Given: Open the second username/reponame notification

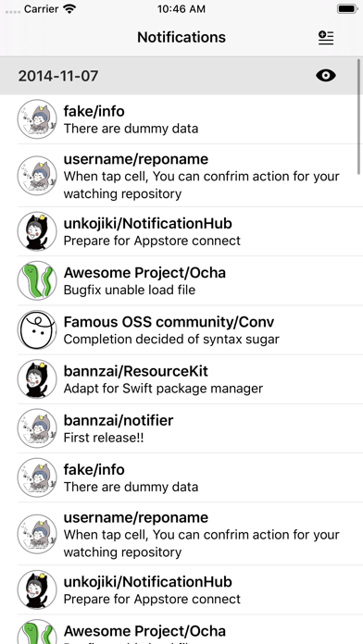Looking at the screenshot, I should point(181,534).
